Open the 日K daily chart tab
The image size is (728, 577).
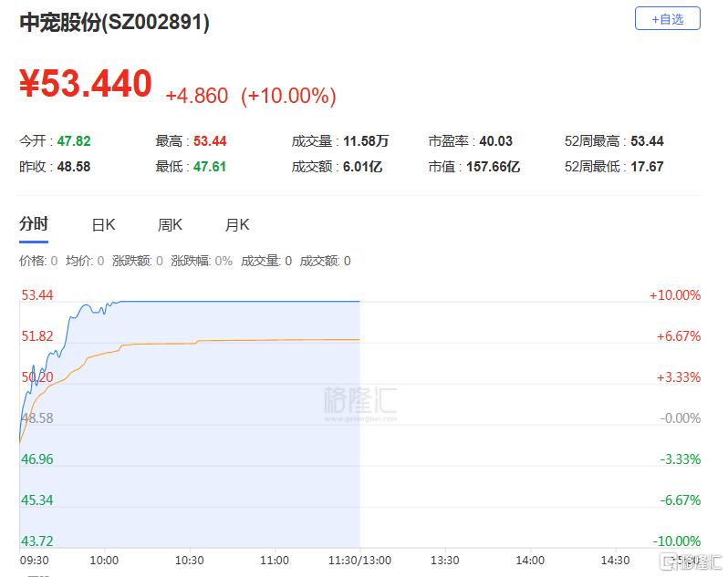(x=103, y=225)
